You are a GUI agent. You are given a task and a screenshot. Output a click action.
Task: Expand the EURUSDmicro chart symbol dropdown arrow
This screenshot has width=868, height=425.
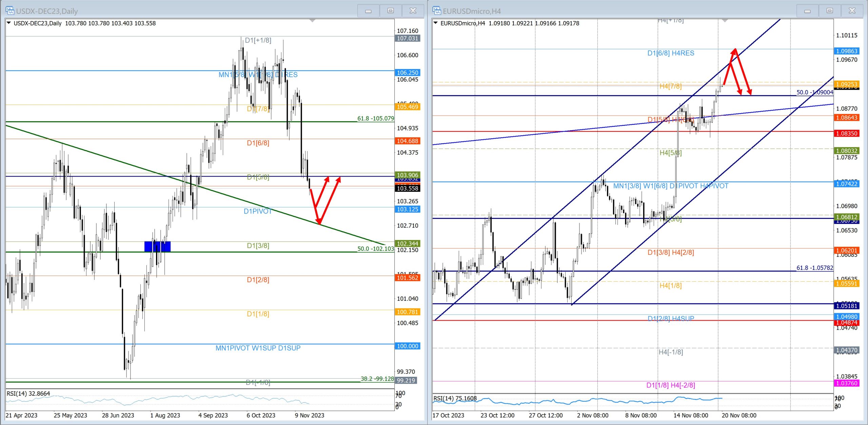tap(436, 23)
